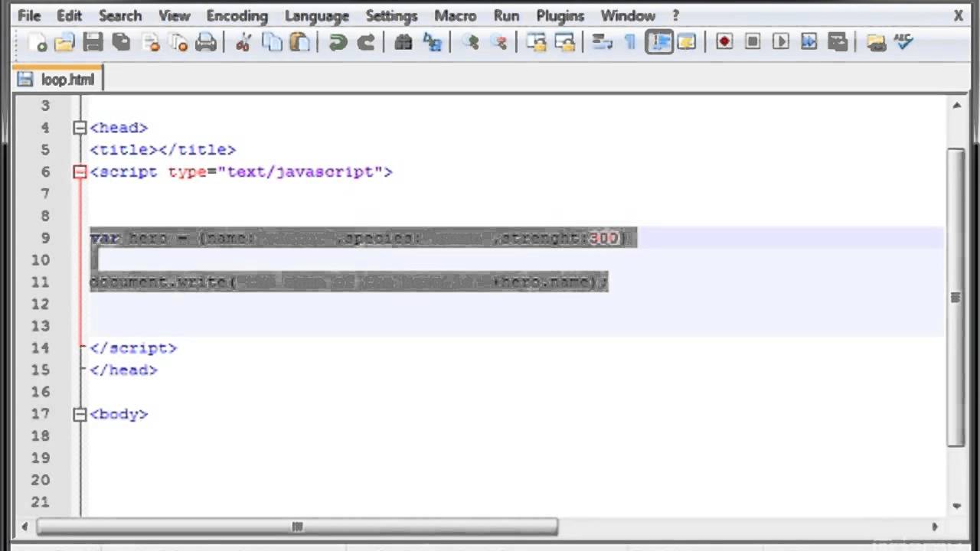Open the View menu
980x551 pixels.
click(x=175, y=15)
